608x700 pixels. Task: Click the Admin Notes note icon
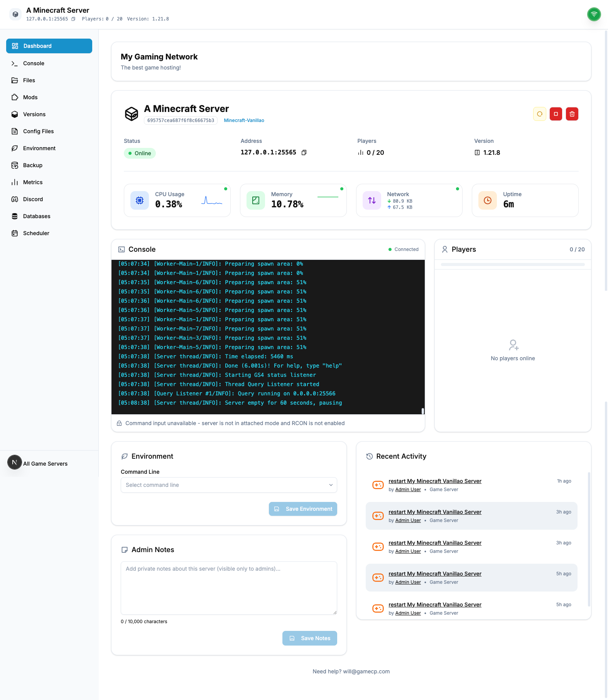coord(125,550)
